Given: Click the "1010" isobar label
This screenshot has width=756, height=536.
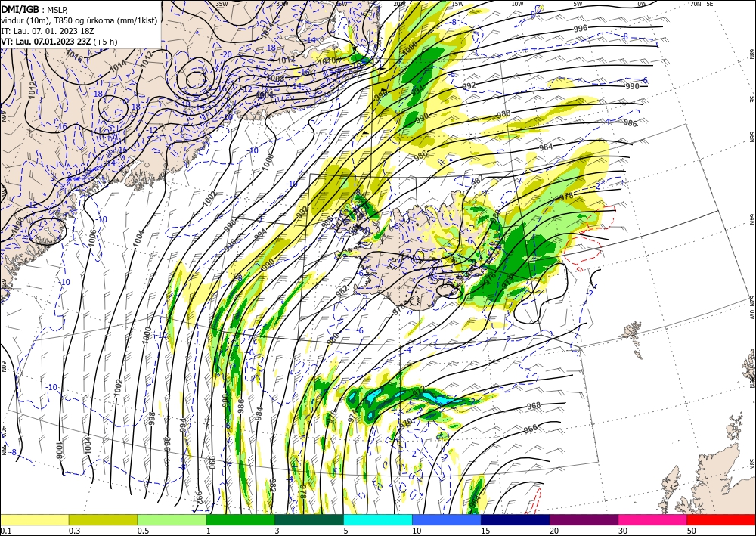Looking at the screenshot, I should pyautogui.click(x=327, y=61).
